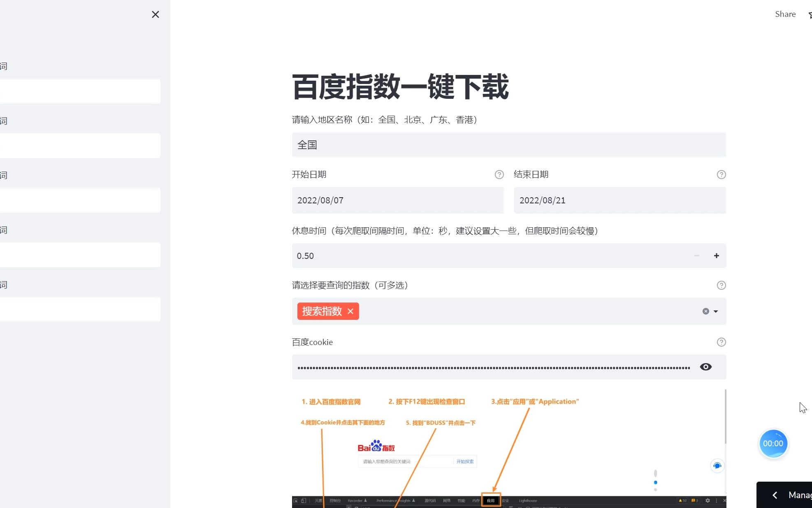Click the cookie tutorial image

point(509,449)
